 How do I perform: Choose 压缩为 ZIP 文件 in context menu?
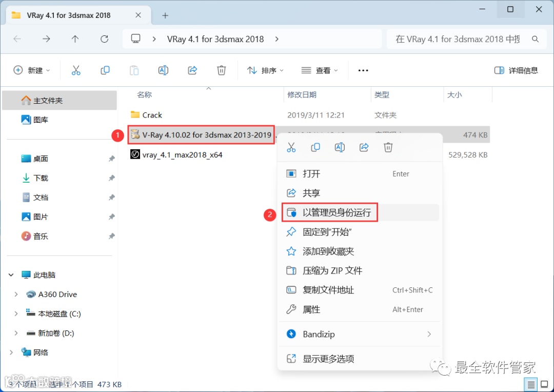(x=360, y=271)
